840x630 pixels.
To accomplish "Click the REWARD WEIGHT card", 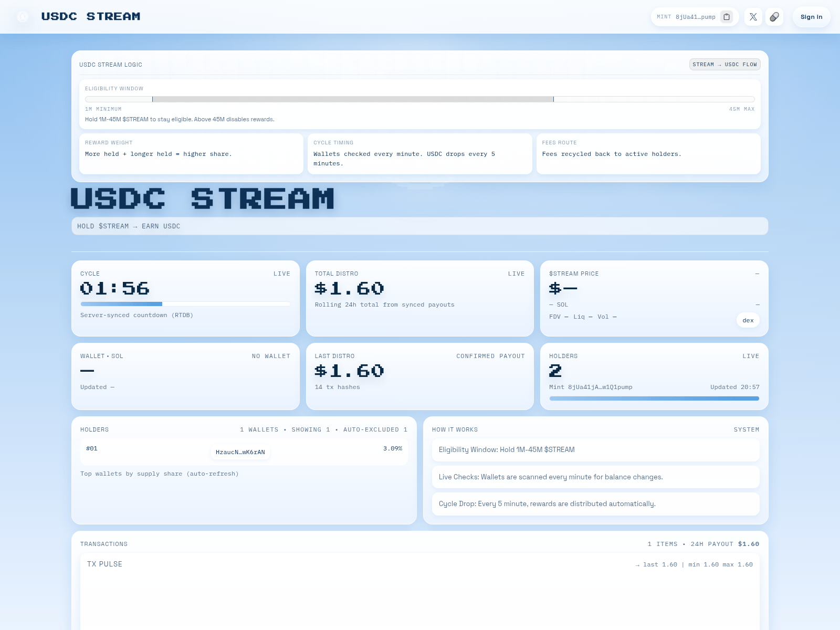I will 191,154.
